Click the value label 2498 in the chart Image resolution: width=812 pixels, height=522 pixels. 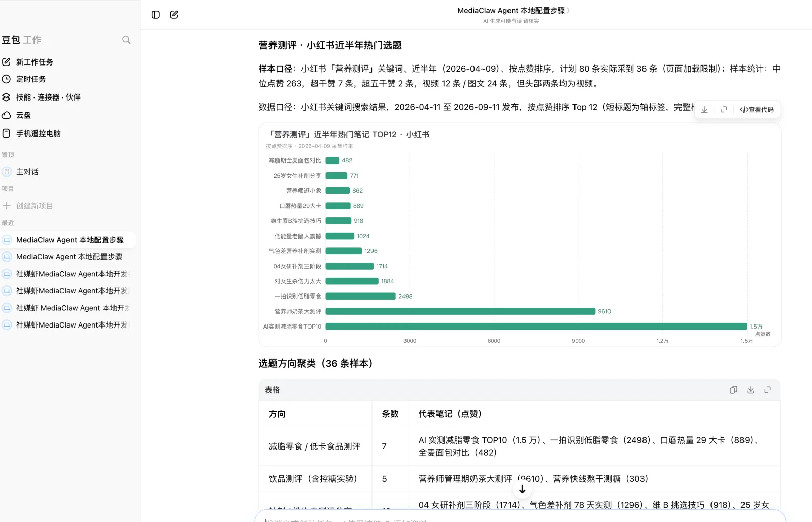(x=405, y=296)
